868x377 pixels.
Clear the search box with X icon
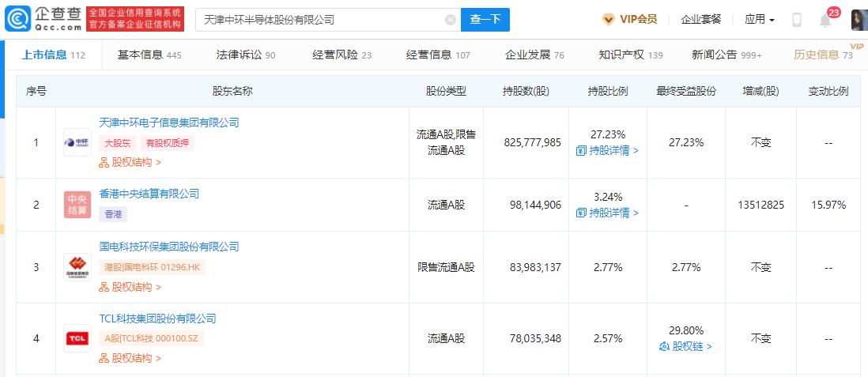tap(451, 20)
